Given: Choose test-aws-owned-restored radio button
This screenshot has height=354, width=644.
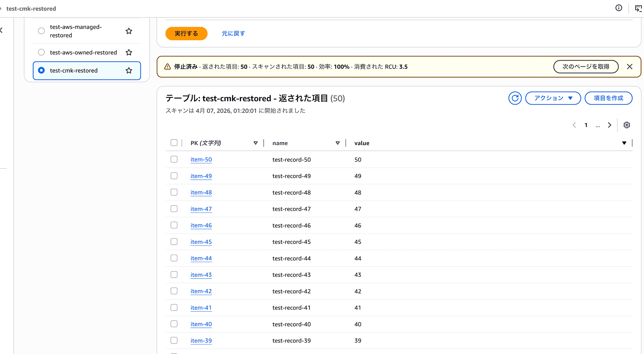Looking at the screenshot, I should 41,52.
